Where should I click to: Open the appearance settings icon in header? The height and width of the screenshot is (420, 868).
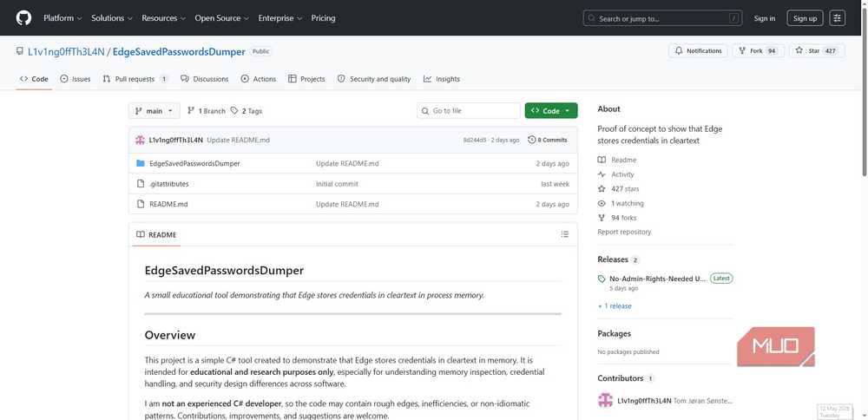click(x=837, y=18)
